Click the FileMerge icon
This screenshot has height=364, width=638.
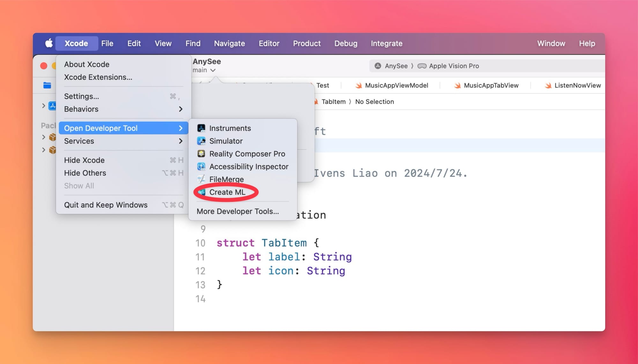(x=201, y=179)
